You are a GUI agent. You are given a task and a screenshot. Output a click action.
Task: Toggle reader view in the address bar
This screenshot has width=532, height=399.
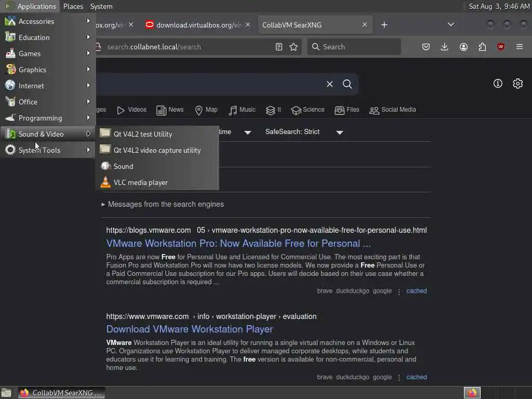click(x=279, y=47)
